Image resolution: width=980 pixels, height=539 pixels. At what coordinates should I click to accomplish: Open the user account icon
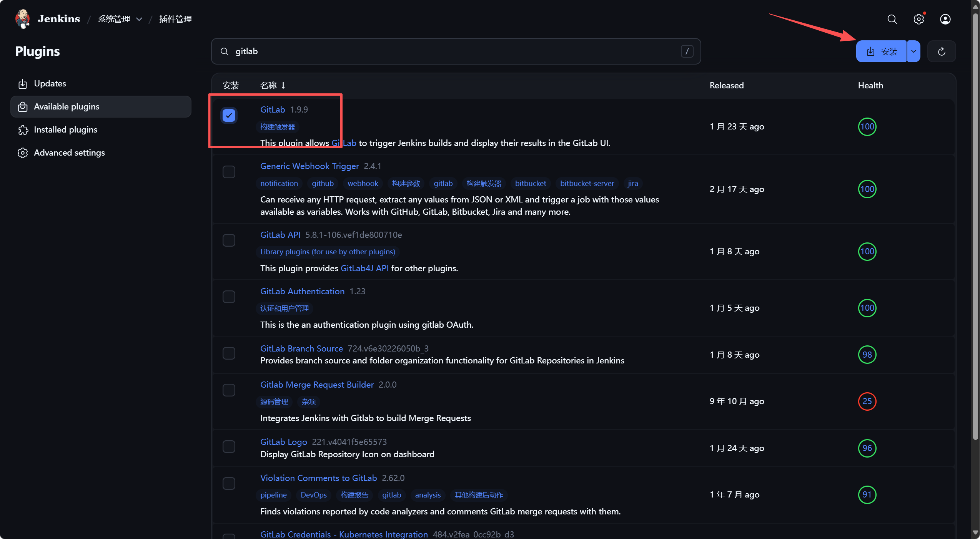(945, 19)
